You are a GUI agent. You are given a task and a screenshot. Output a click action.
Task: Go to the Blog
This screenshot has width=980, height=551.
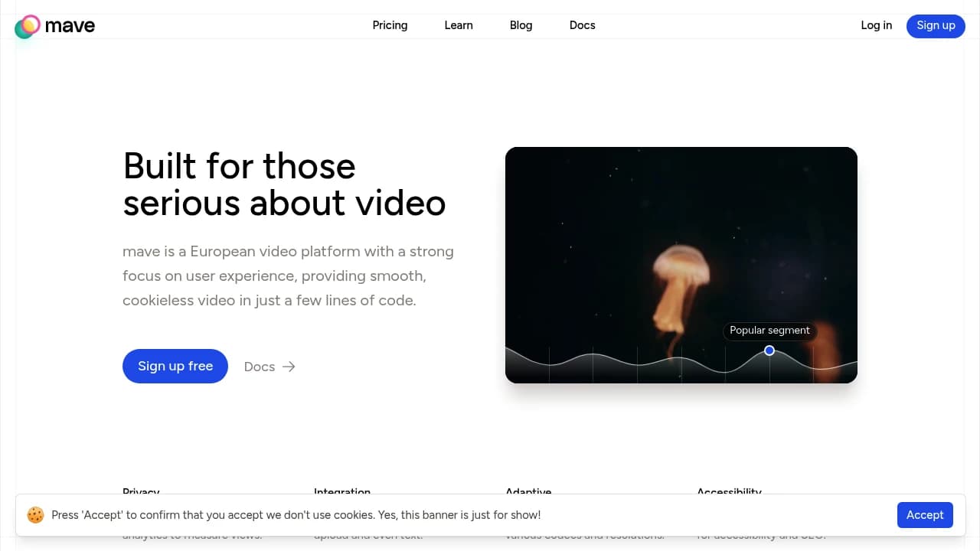pyautogui.click(x=521, y=25)
